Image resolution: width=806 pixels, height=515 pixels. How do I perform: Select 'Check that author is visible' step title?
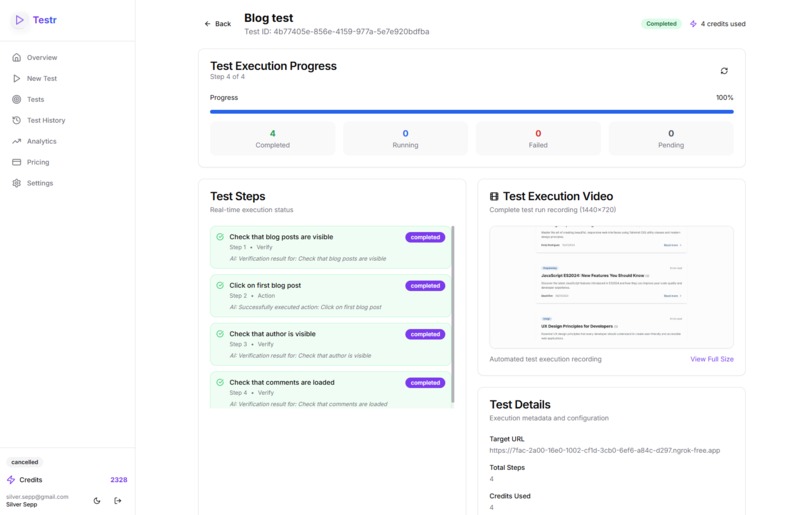pos(272,334)
